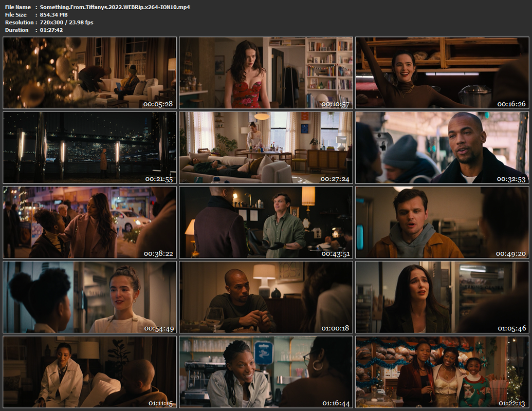Click the Duration label
532x411 pixels.
16,30
